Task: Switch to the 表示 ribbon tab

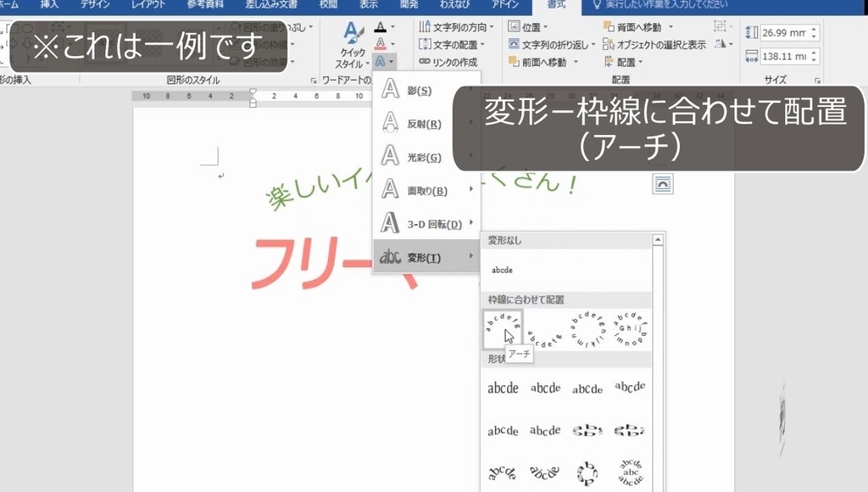Action: pyautogui.click(x=368, y=4)
